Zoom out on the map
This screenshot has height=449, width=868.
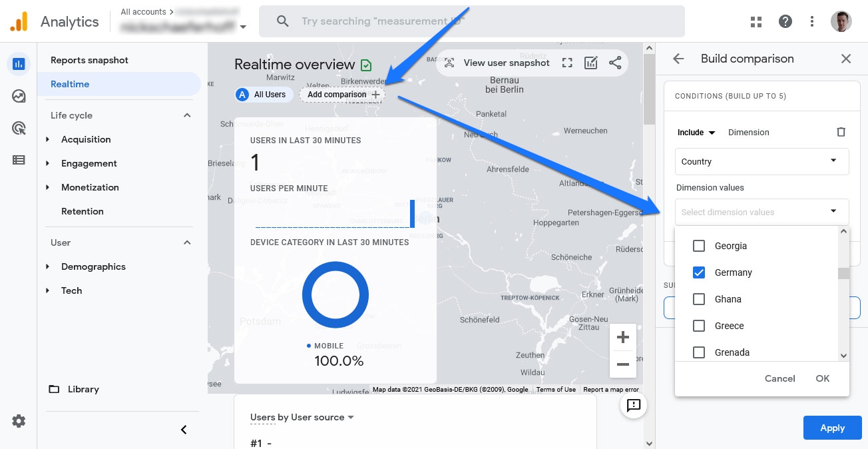point(623,364)
